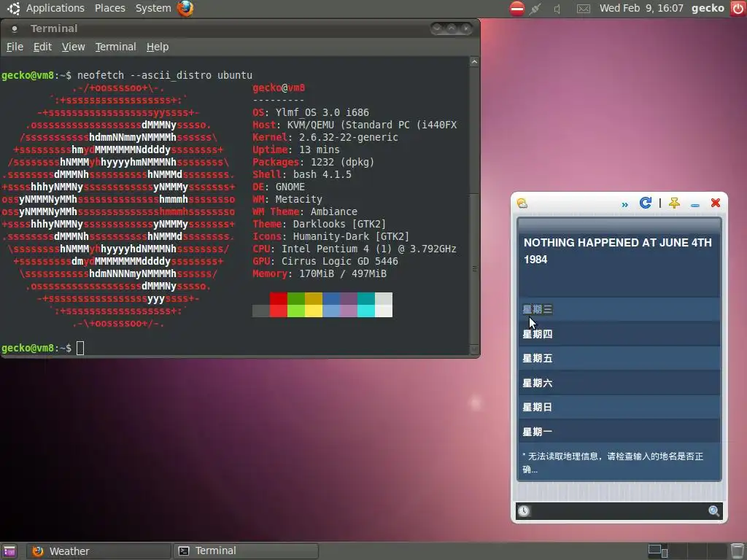Viewport: 747px width, 560px height.
Task: Click the first workspace in the workspace switcher
Action: [658, 551]
